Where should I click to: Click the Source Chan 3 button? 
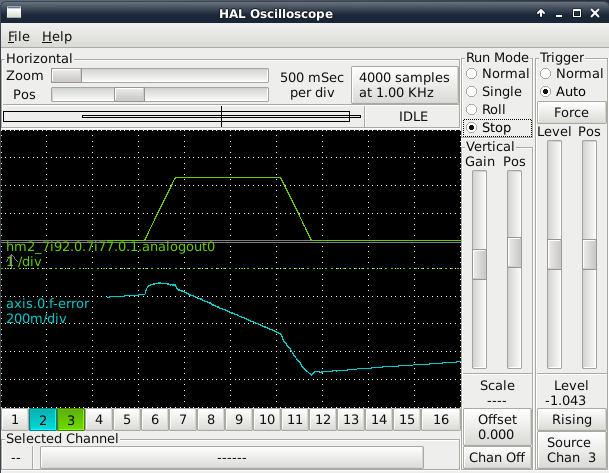click(x=571, y=450)
